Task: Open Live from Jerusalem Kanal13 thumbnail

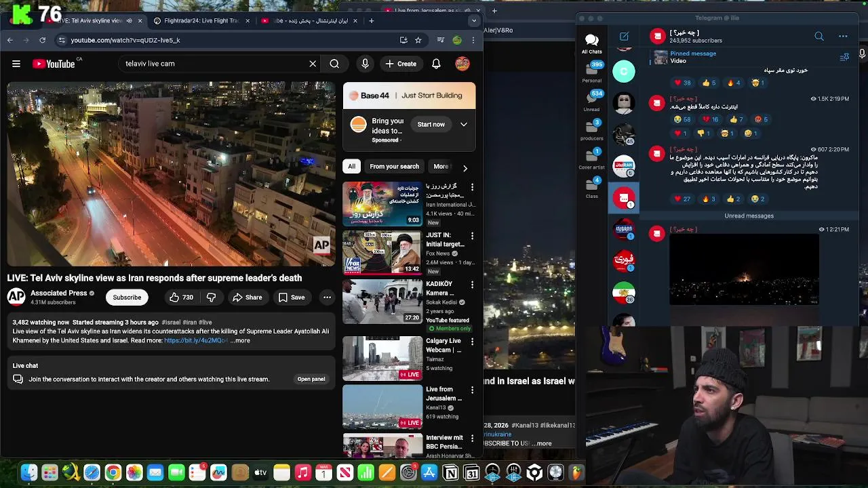Action: (x=382, y=407)
